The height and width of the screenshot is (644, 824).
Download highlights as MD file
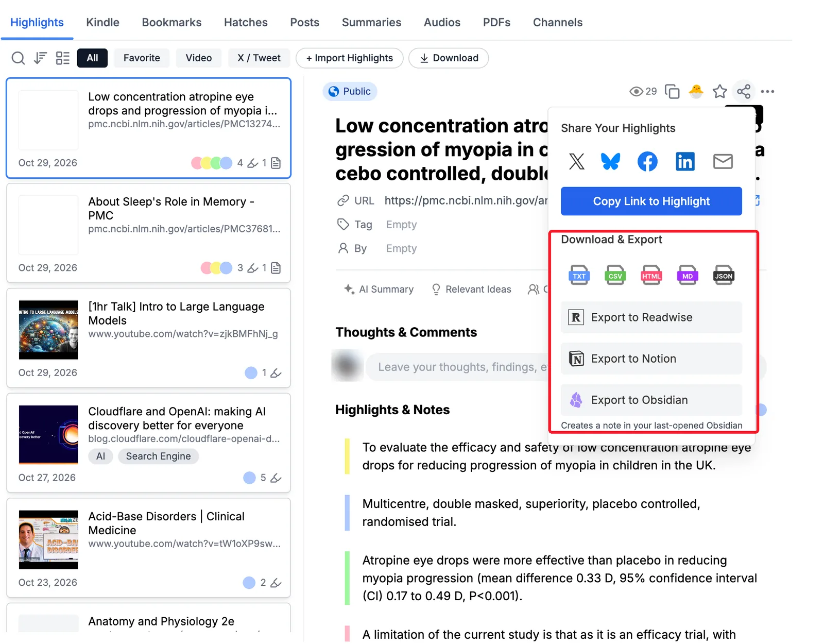[688, 276]
